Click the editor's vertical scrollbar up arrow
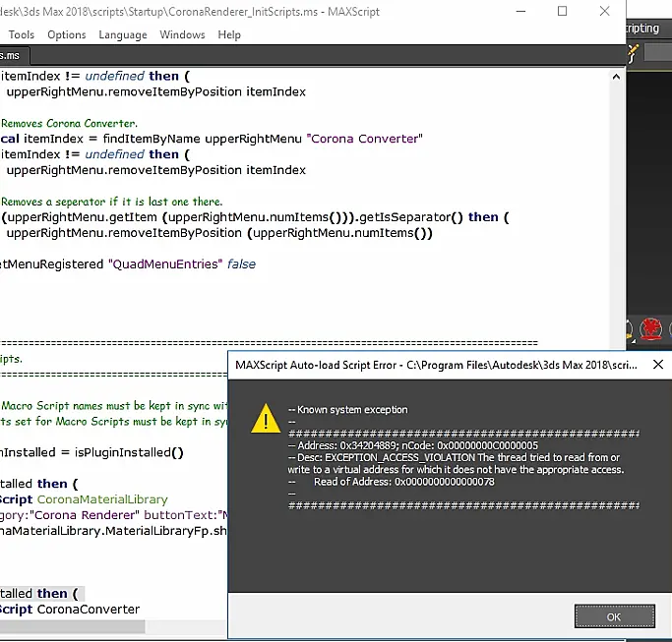The height and width of the screenshot is (642, 672). point(616,77)
